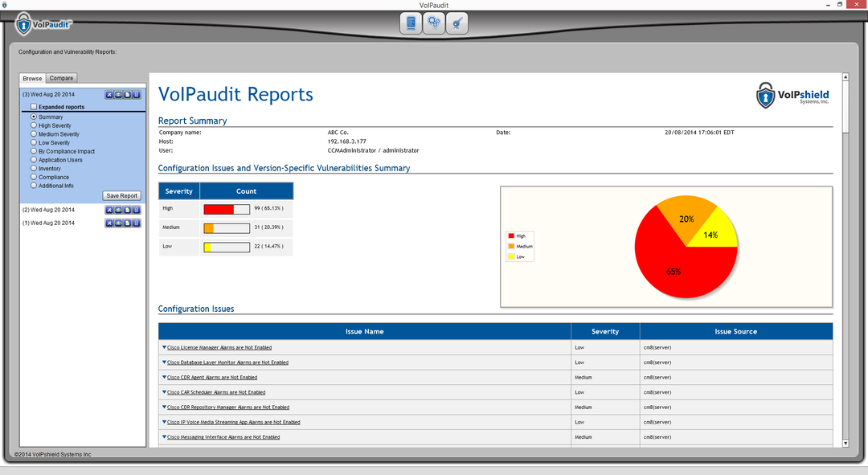Select the Low Severity report option
Image resolution: width=868 pixels, height=475 pixels.
[34, 143]
